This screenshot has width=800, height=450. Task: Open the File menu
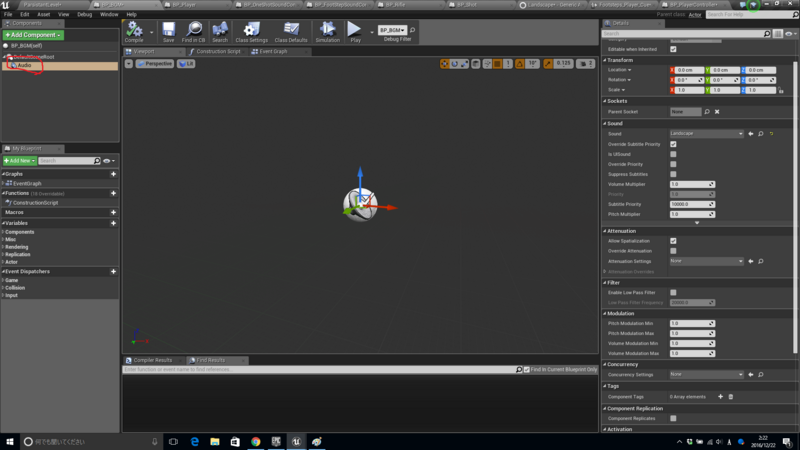pos(8,14)
